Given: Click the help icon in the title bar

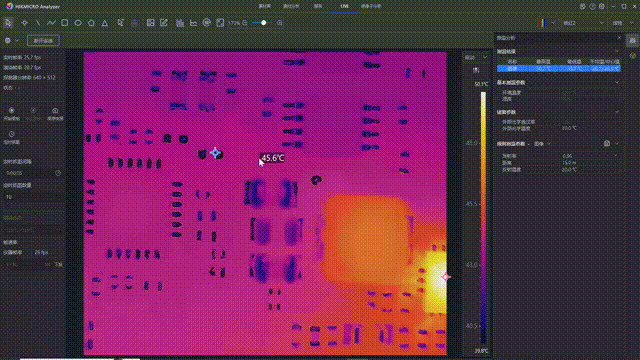Looking at the screenshot, I should click(592, 7).
